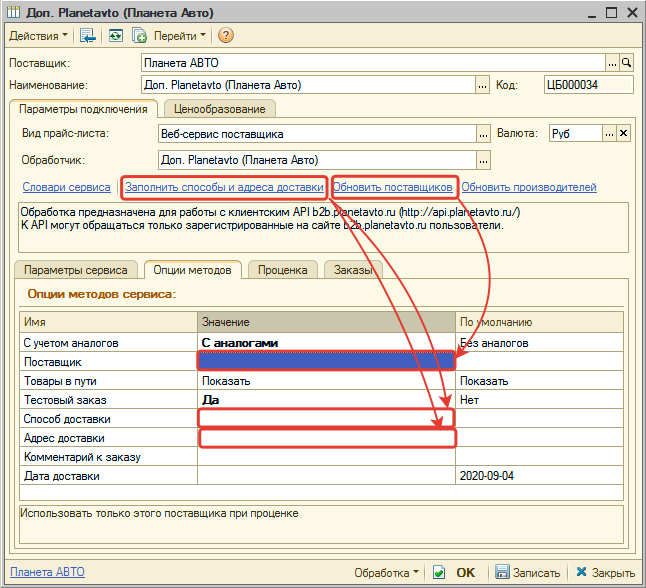Screen dimensions: 646x588
Task: Switch to the Опции методов tab
Action: [192, 270]
